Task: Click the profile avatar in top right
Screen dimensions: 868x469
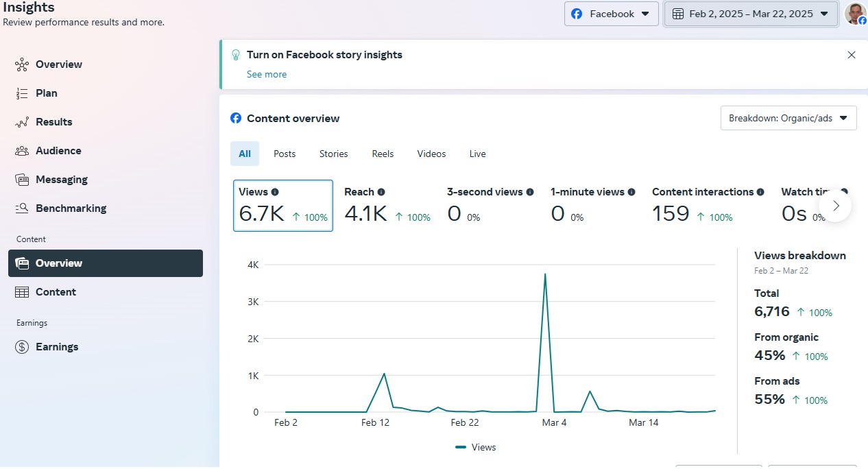Action: pos(855,14)
